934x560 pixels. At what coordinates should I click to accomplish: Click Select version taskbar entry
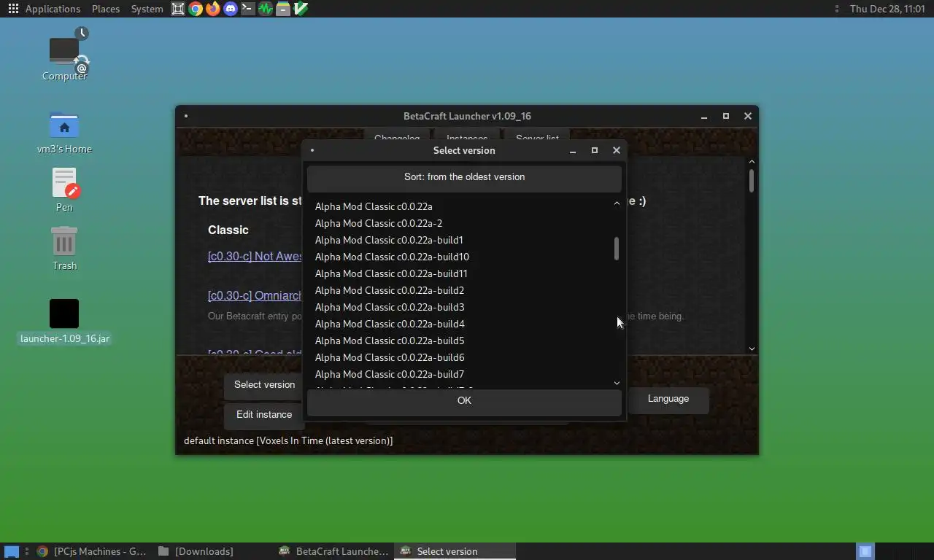[455, 551]
